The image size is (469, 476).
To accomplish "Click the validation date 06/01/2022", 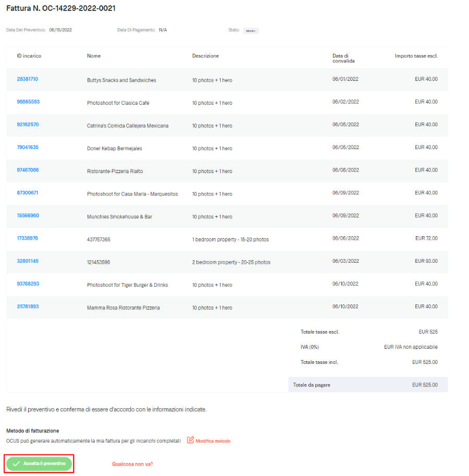I will point(345,79).
